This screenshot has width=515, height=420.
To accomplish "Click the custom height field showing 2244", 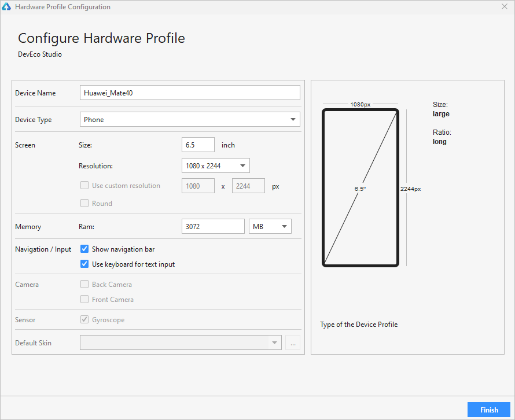I will click(x=248, y=186).
